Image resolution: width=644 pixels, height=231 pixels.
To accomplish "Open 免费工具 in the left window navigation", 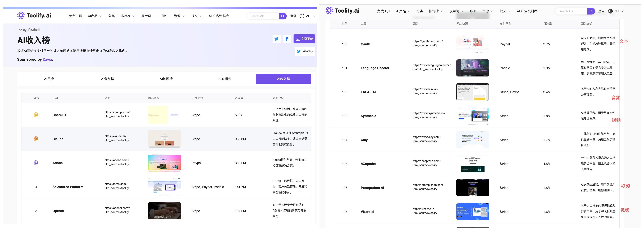I will coord(75,16).
